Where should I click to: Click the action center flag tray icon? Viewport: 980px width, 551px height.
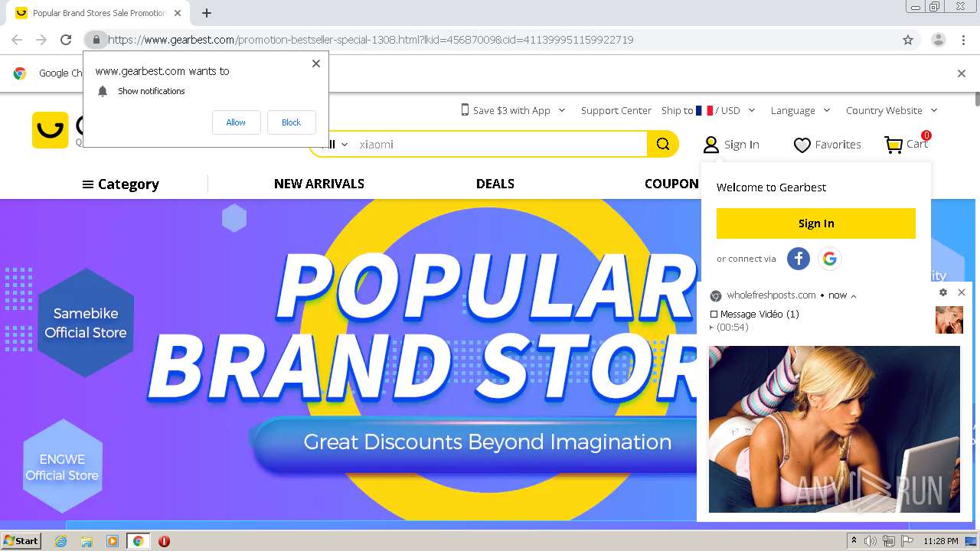point(907,541)
